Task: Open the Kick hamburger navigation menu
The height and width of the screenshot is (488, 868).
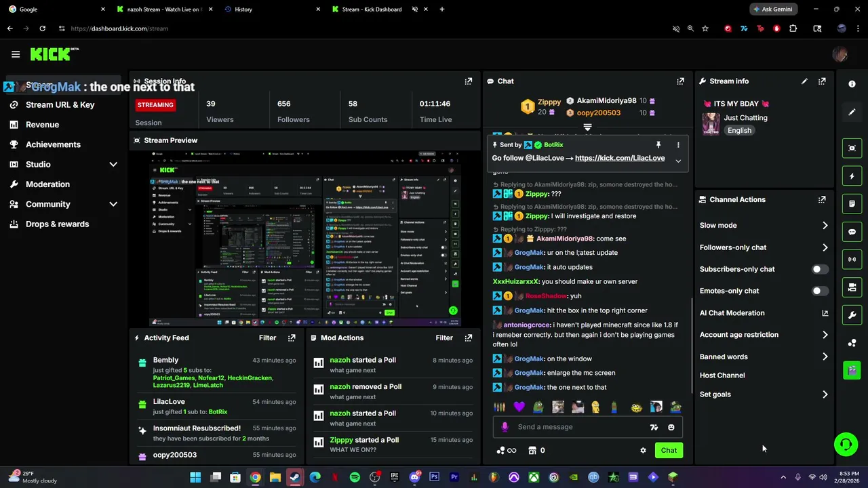Action: coord(16,54)
